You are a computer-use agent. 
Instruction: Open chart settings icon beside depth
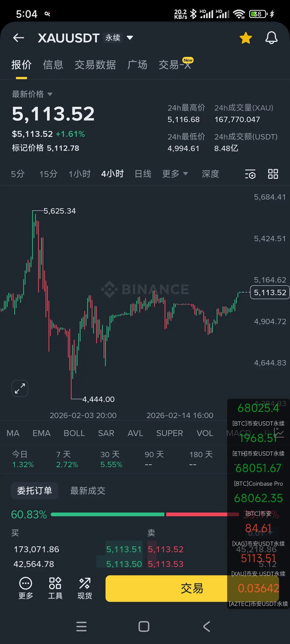point(250,174)
